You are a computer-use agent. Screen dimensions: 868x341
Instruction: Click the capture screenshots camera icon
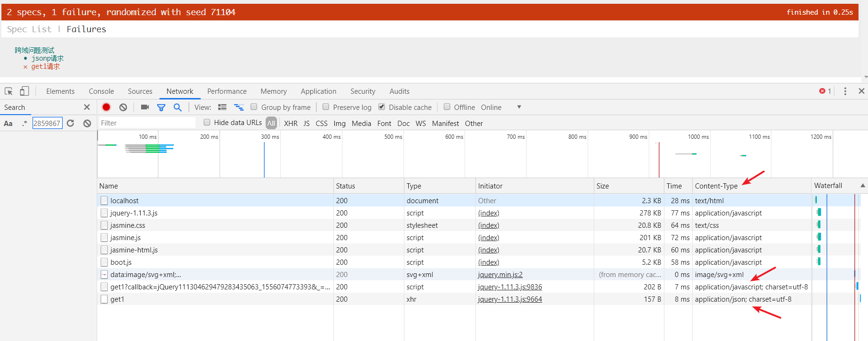click(145, 108)
